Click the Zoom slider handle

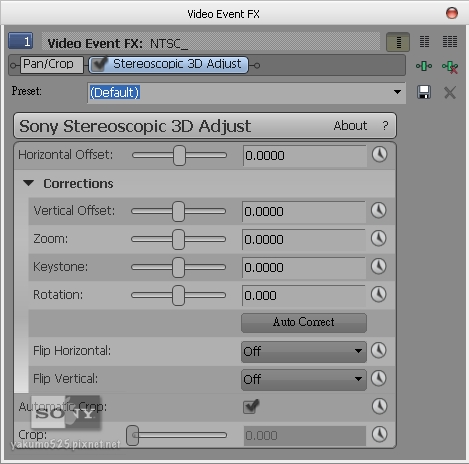pos(178,239)
